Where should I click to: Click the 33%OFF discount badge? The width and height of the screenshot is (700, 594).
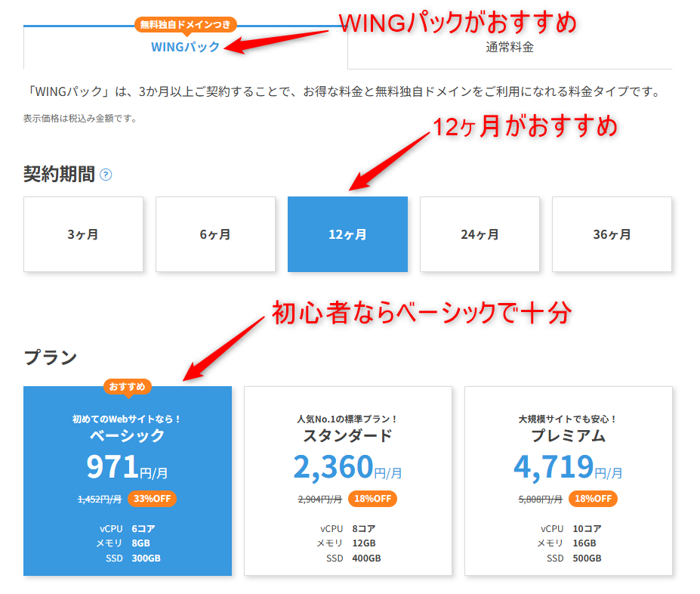pyautogui.click(x=153, y=499)
